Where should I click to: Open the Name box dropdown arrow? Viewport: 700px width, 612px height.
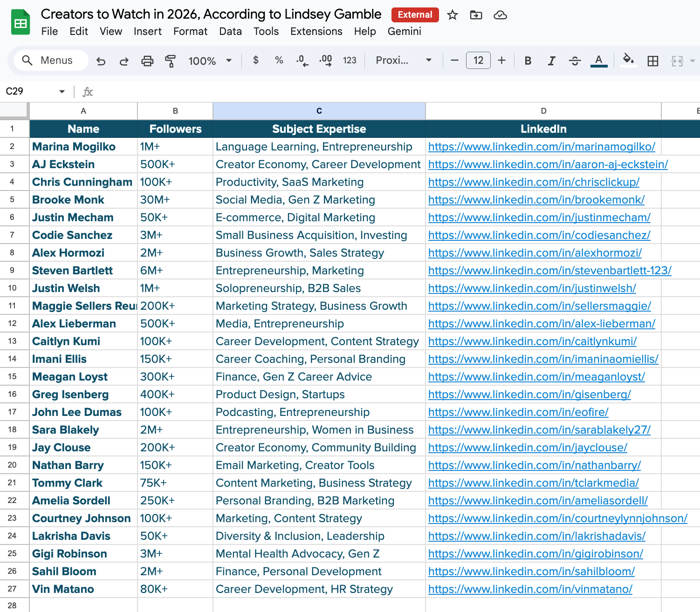62,92
